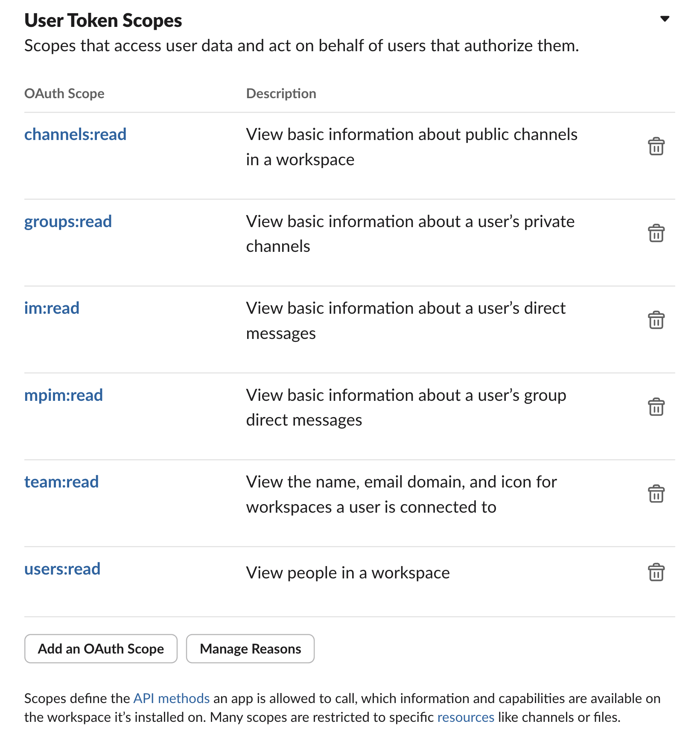Open the groups:read scope link

pos(68,222)
